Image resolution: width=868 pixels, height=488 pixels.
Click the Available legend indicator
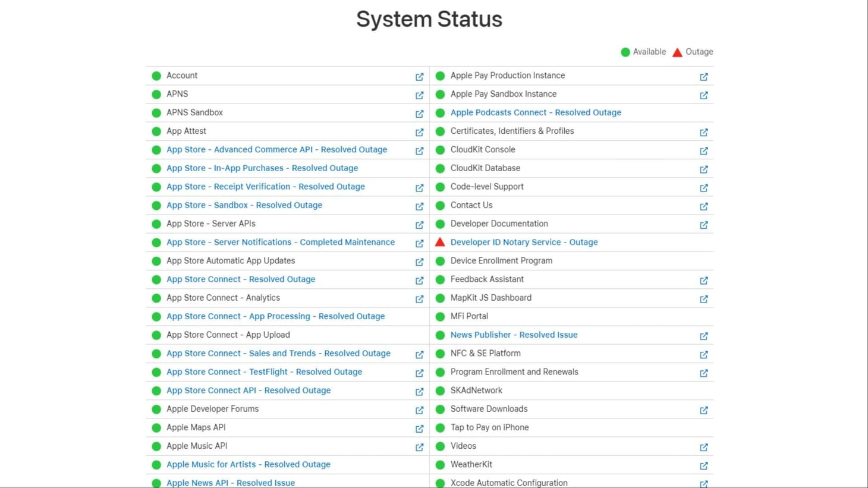point(625,52)
